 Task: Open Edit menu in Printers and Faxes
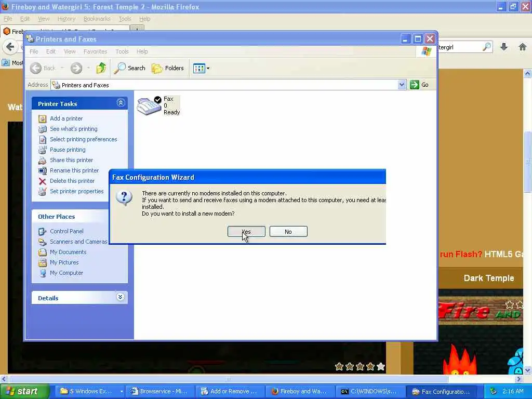51,51
